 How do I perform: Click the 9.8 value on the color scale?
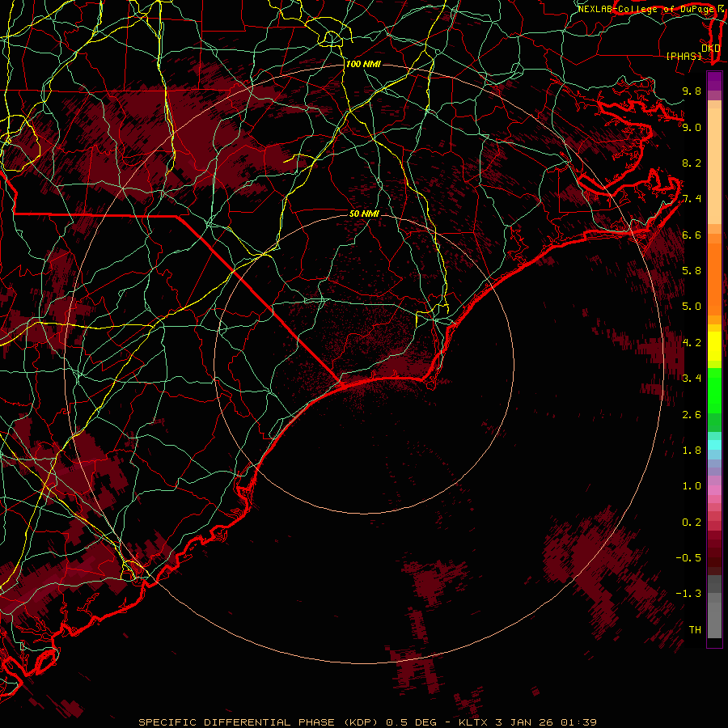coord(692,91)
